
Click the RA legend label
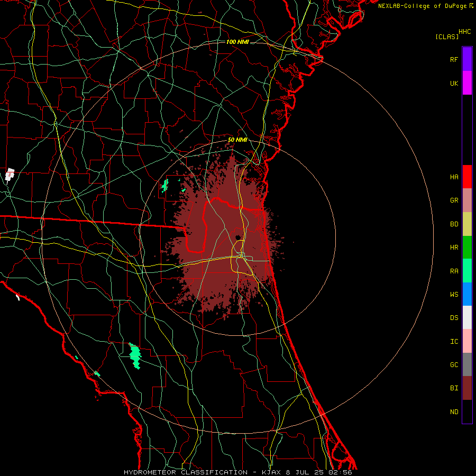[x=454, y=271]
